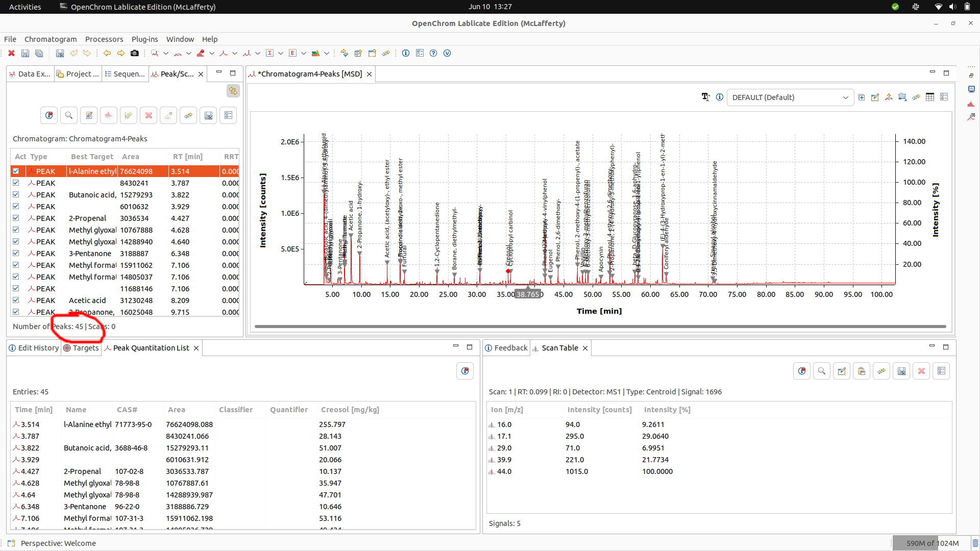Switch to the Feedback tab
Image resolution: width=980 pixels, height=551 pixels.
click(x=506, y=348)
